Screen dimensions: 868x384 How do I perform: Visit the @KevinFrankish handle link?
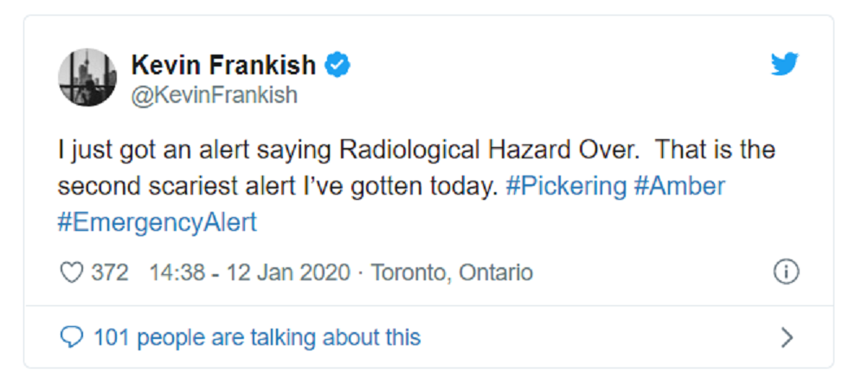pos(213,95)
